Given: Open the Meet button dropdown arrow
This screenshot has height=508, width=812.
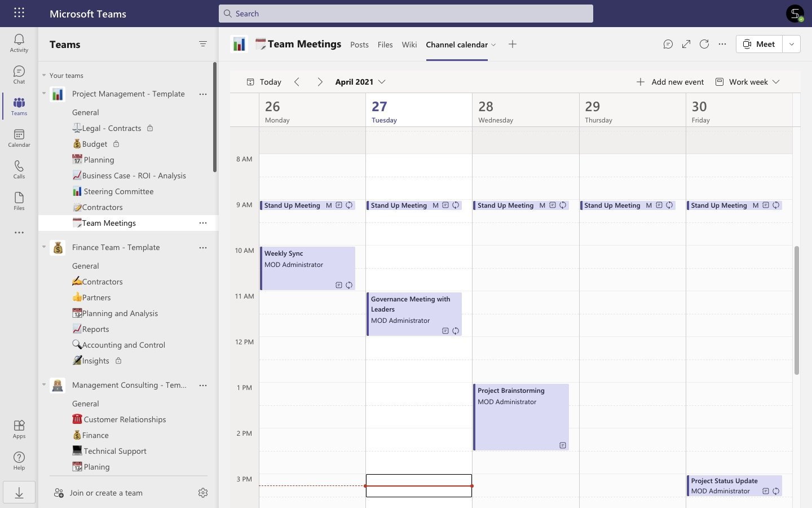Looking at the screenshot, I should click(x=792, y=44).
